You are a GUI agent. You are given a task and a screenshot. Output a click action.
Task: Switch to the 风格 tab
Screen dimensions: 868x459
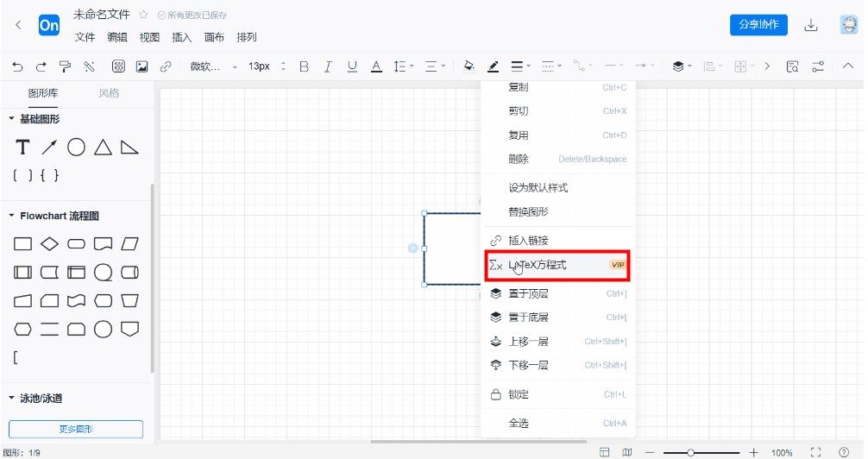click(x=109, y=93)
